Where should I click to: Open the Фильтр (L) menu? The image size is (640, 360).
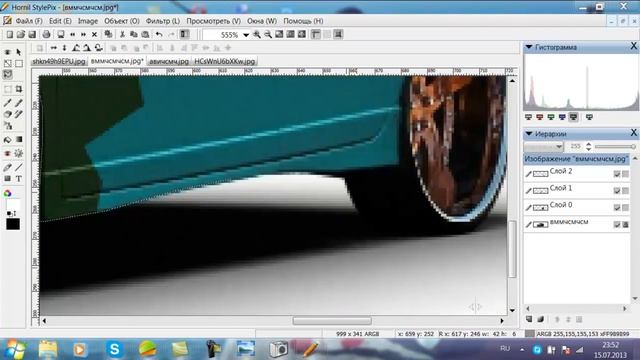pyautogui.click(x=163, y=21)
